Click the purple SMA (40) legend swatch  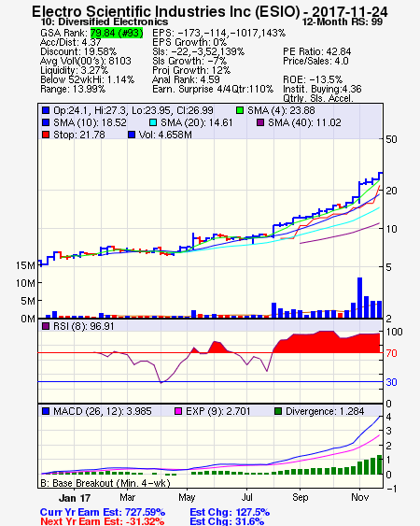(260, 122)
